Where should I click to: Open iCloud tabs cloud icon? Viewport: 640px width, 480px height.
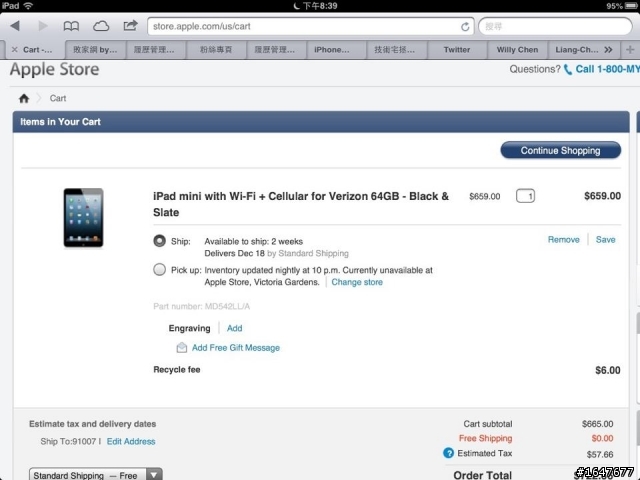[x=101, y=27]
